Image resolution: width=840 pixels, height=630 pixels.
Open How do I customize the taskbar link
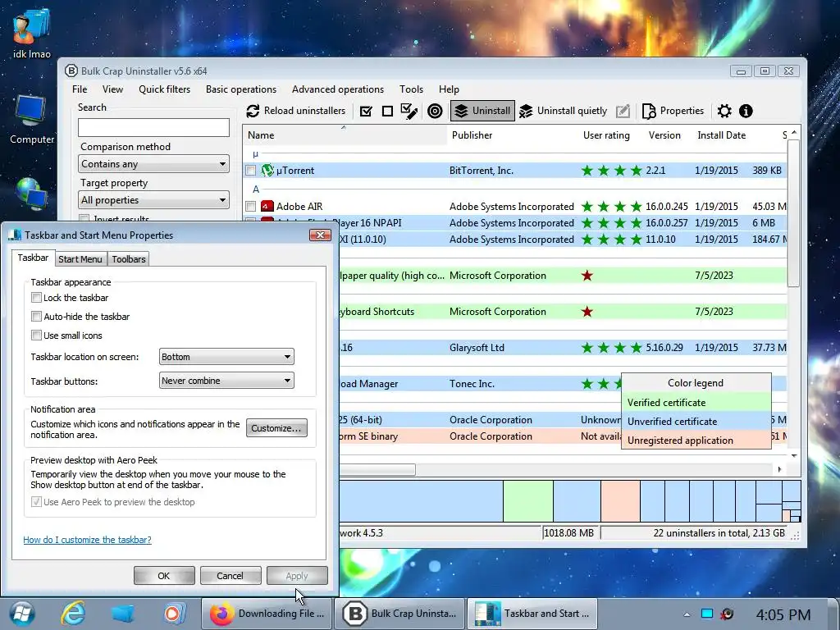87,540
